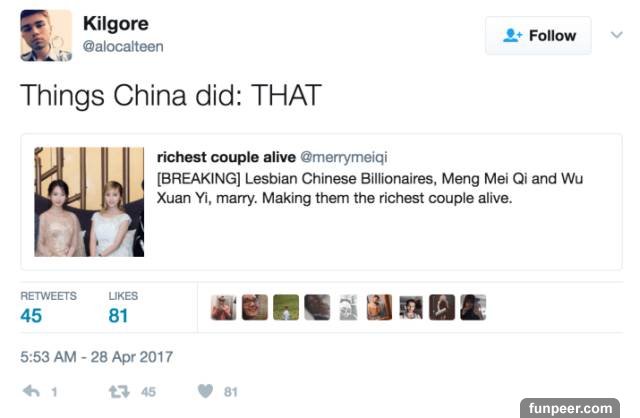Open the @merrymeiqi handle in quoted tweet
The image size is (640, 418).
click(x=344, y=157)
